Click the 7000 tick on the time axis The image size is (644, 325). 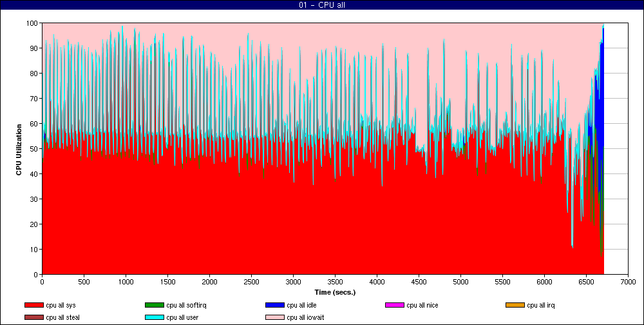[628, 282]
